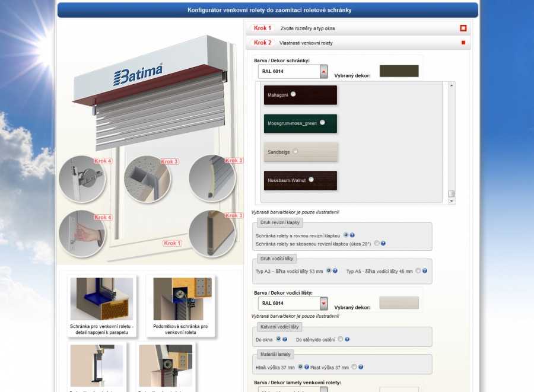Collapse Krok 2 section with red square

[x=463, y=43]
